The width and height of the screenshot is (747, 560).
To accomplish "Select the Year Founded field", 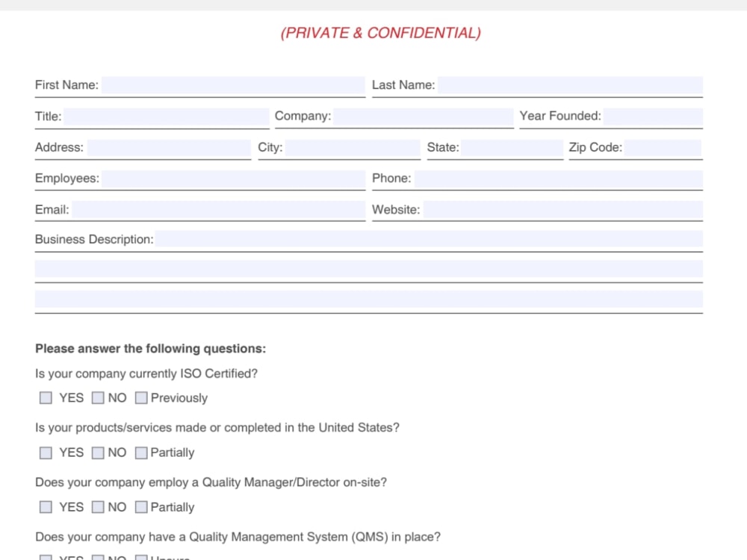I will click(653, 116).
